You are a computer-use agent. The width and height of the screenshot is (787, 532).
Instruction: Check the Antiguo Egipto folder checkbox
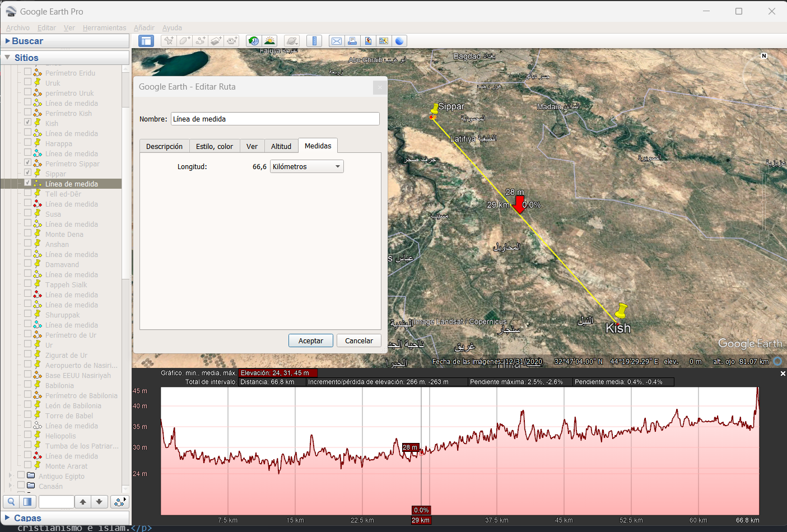click(x=21, y=475)
